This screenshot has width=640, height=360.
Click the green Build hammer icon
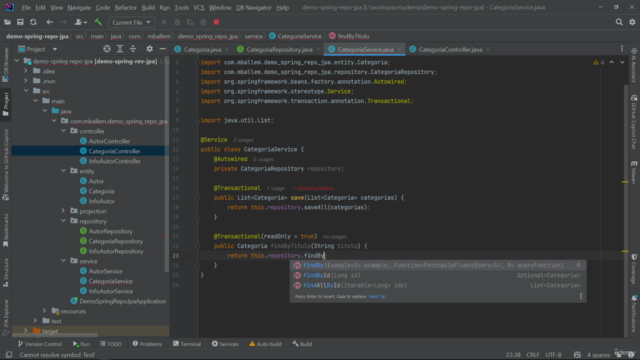click(x=98, y=22)
